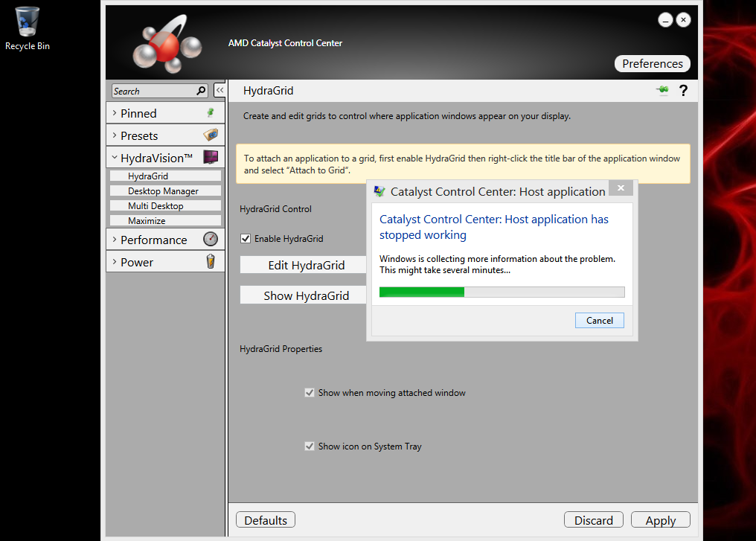Click the yellow Attach to Grid notice
756x541 pixels.
pos(463,164)
